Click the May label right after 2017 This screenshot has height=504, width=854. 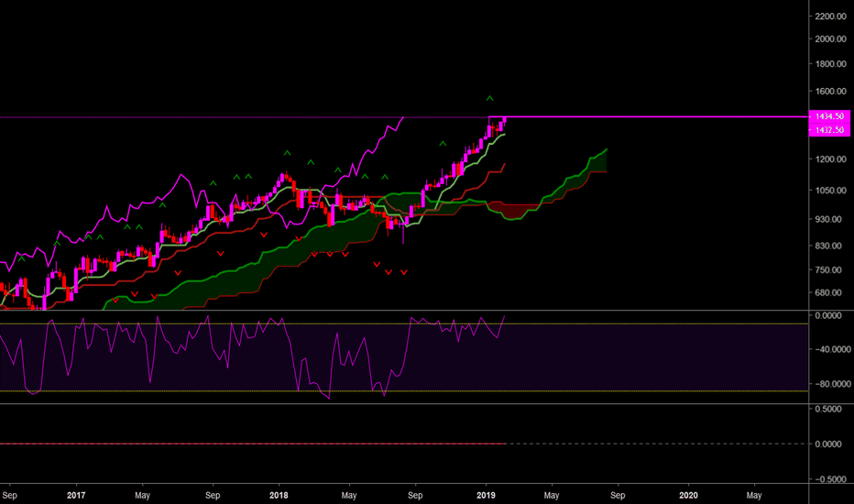click(142, 495)
